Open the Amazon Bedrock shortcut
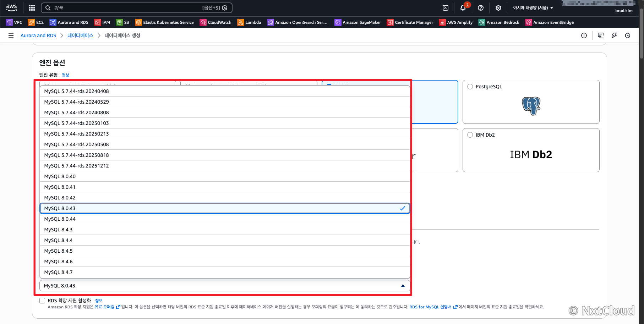Screen dimensions: 644x324 click(499, 22)
